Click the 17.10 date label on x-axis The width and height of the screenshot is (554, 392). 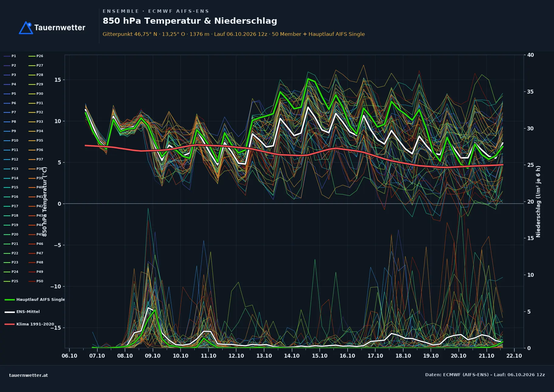(x=375, y=356)
